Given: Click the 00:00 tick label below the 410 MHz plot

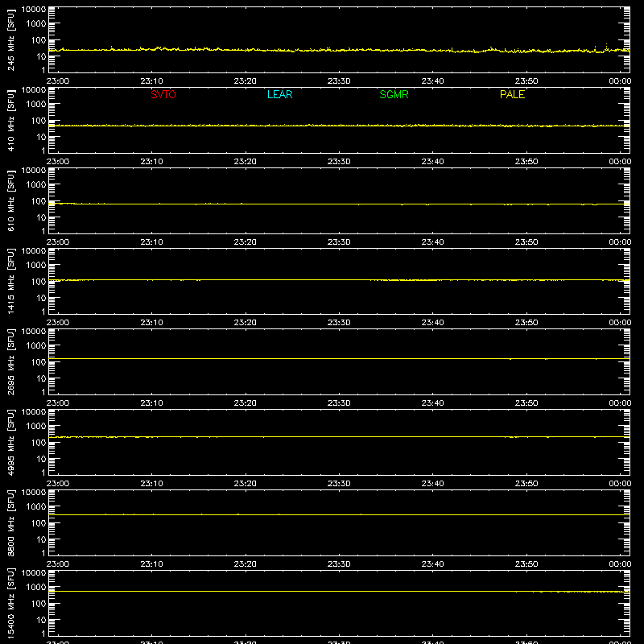Looking at the screenshot, I should click(x=620, y=162).
